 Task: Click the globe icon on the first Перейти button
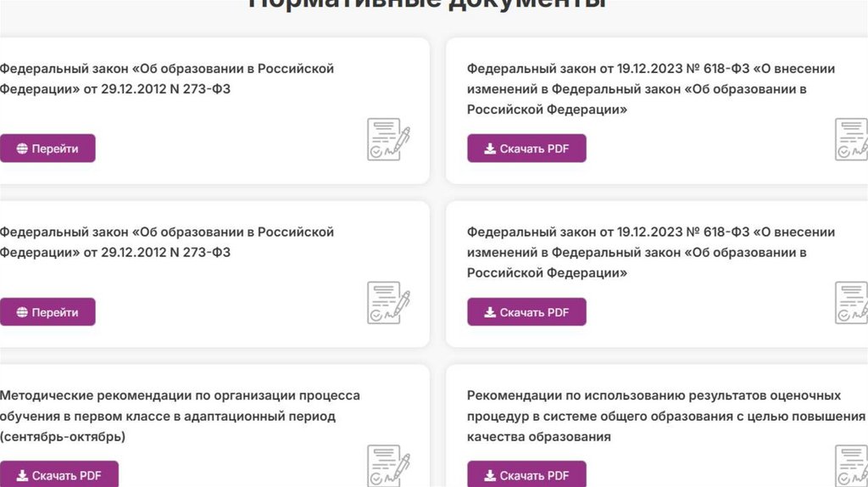click(x=22, y=148)
